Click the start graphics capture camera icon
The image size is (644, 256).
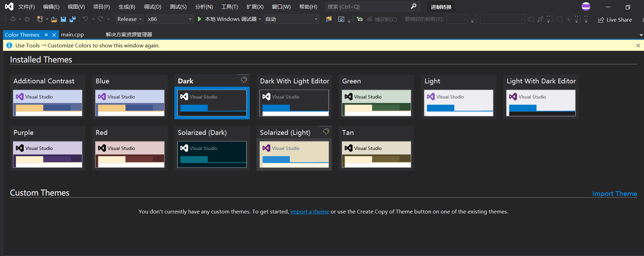360,19
